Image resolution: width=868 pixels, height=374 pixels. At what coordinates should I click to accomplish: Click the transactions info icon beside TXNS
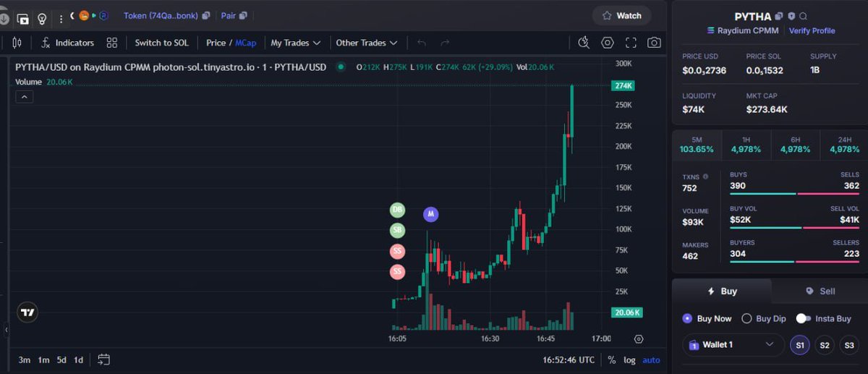point(706,176)
